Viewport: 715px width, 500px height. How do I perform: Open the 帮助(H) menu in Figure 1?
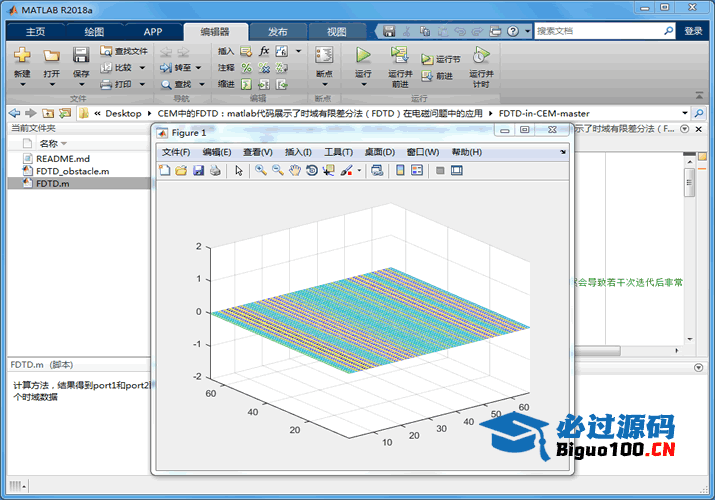[x=466, y=152]
